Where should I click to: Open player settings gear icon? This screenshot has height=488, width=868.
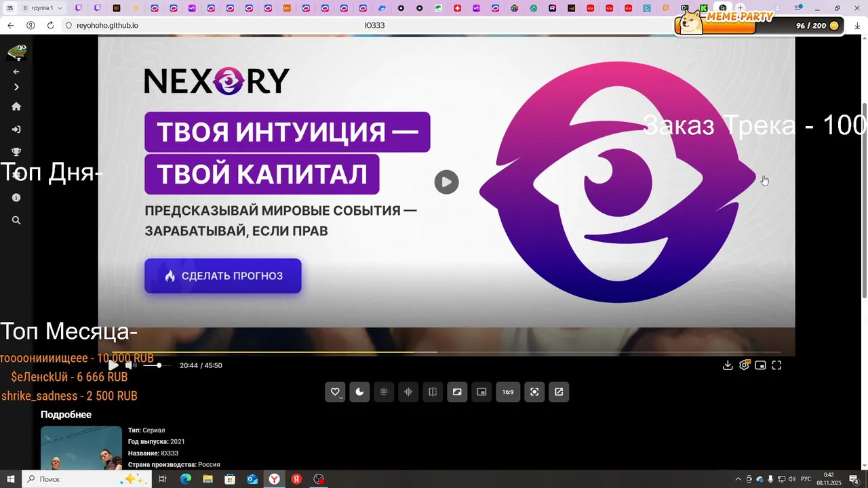[x=744, y=365]
